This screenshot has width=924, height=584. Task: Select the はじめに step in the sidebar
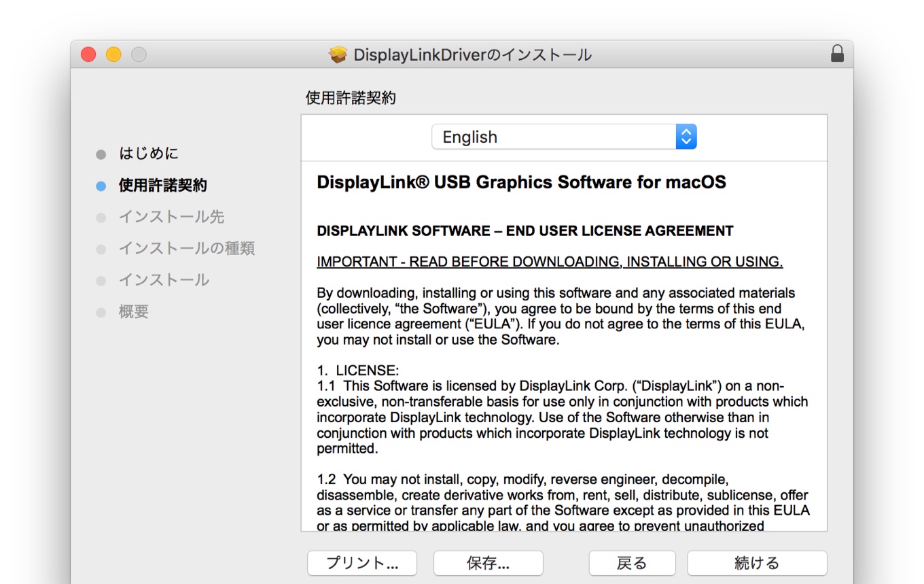tap(149, 154)
